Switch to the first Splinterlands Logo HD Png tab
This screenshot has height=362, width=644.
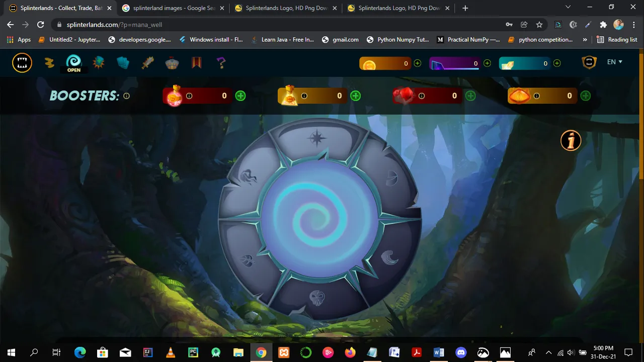pos(286,8)
